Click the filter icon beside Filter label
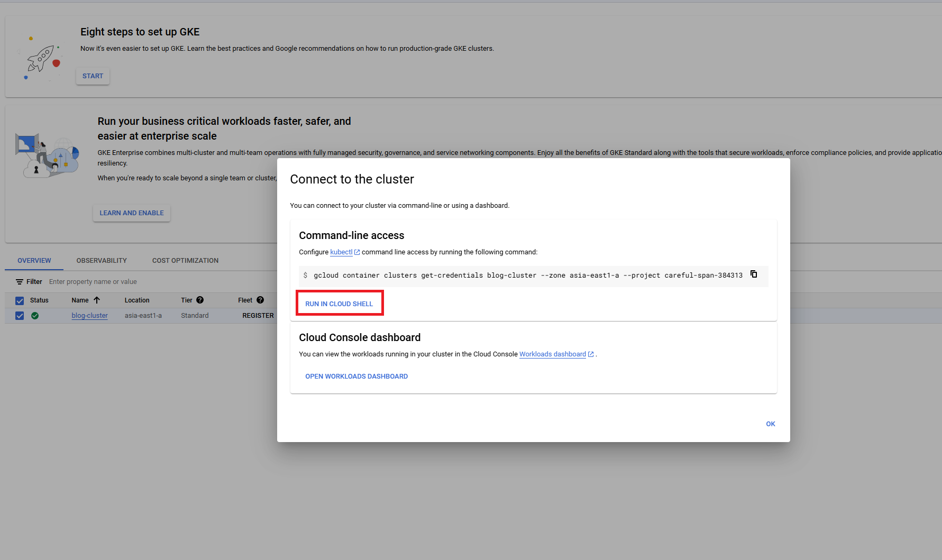 [19, 281]
